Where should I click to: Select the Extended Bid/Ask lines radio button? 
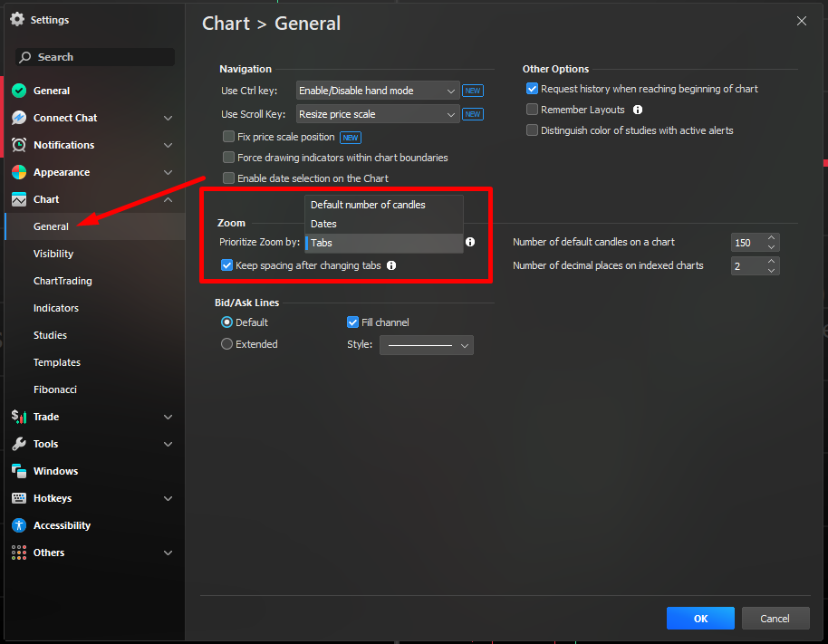227,344
